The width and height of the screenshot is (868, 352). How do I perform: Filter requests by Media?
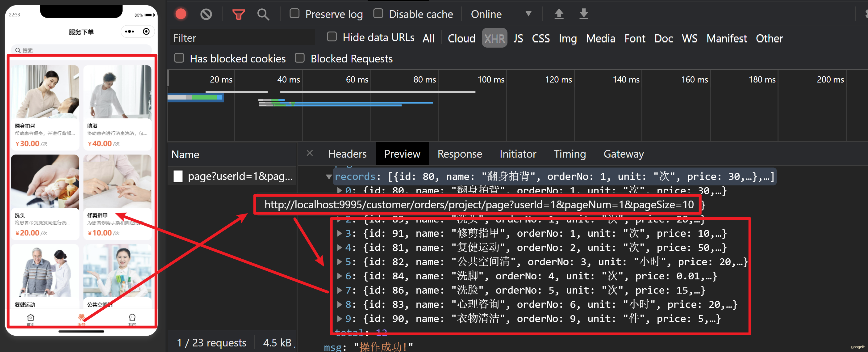point(600,38)
